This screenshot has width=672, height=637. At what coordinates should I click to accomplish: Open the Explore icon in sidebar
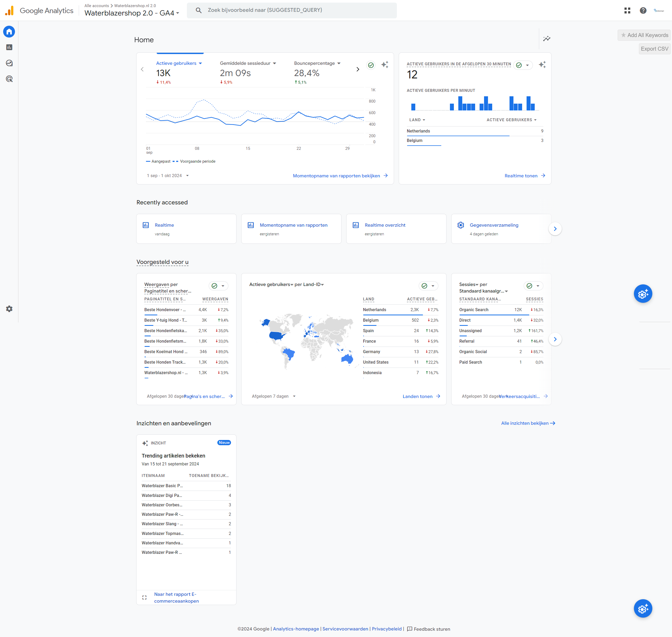[9, 63]
